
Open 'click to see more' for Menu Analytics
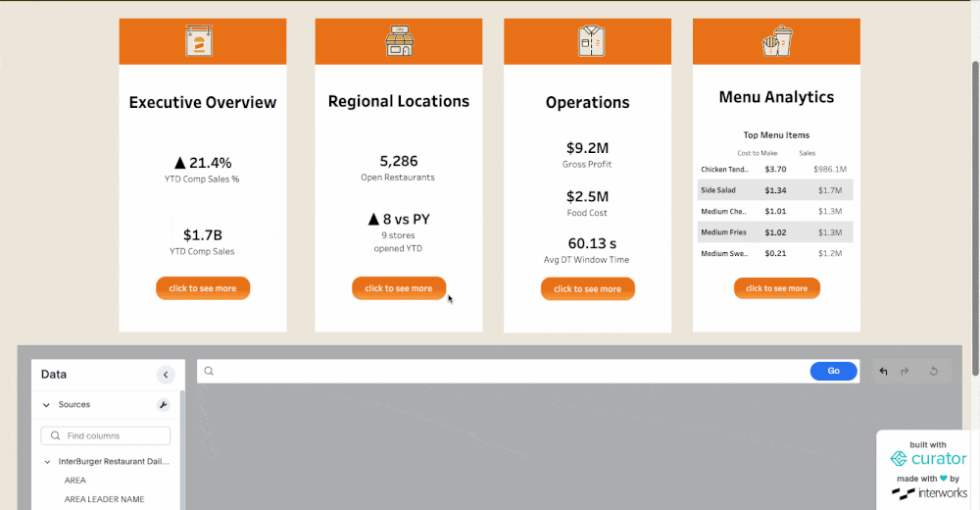click(x=776, y=288)
